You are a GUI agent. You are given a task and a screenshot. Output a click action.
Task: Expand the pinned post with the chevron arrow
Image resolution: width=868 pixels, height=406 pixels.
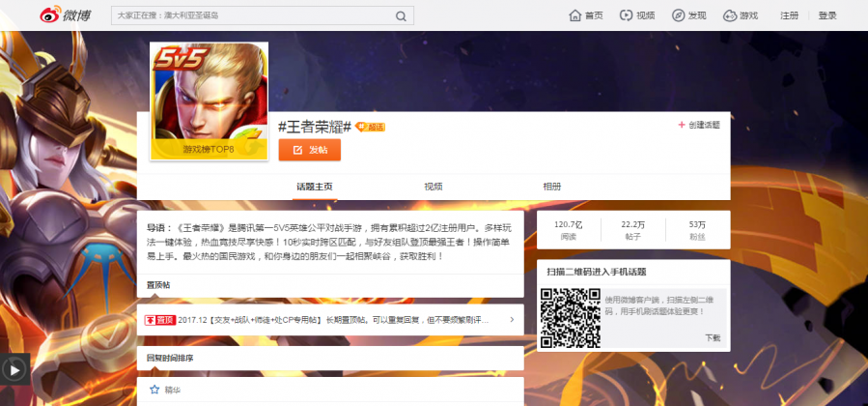pos(511,320)
